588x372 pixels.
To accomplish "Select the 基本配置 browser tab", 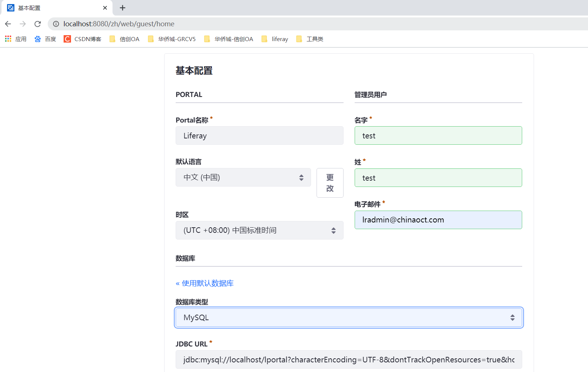I will [56, 8].
